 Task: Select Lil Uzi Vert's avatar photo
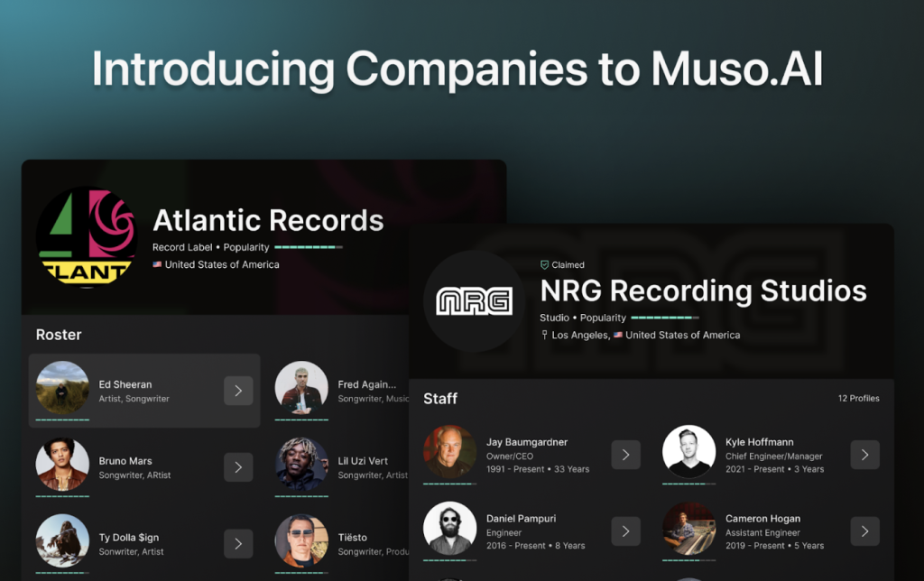[301, 465]
